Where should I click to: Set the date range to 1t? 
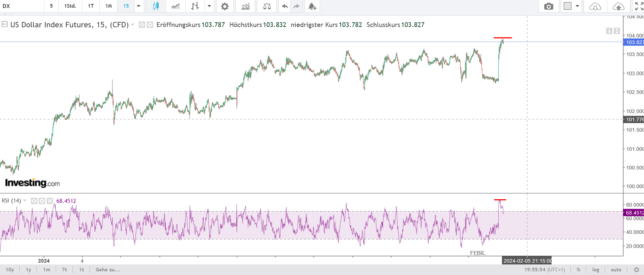pos(82,270)
